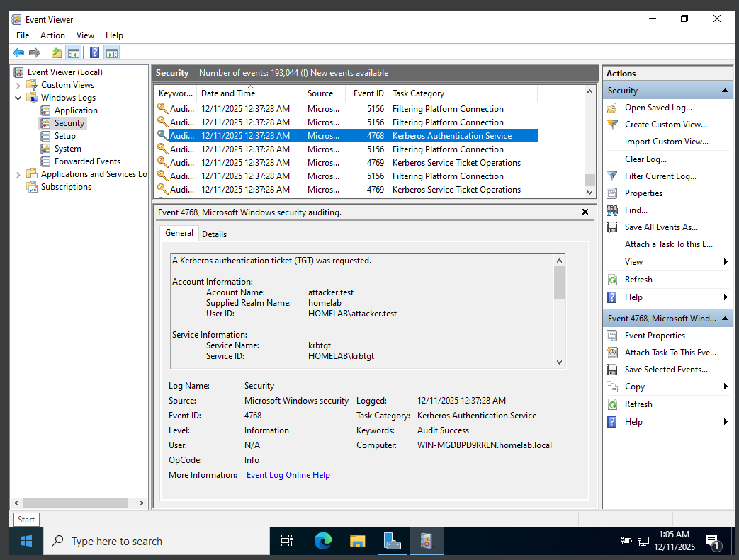Viewport: 739px width, 560px height.
Task: Click the Back arrow toolbar icon
Action: tap(18, 52)
